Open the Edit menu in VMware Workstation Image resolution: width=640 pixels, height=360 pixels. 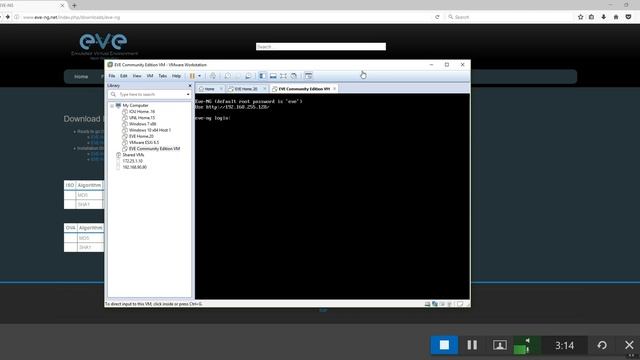tap(124, 76)
